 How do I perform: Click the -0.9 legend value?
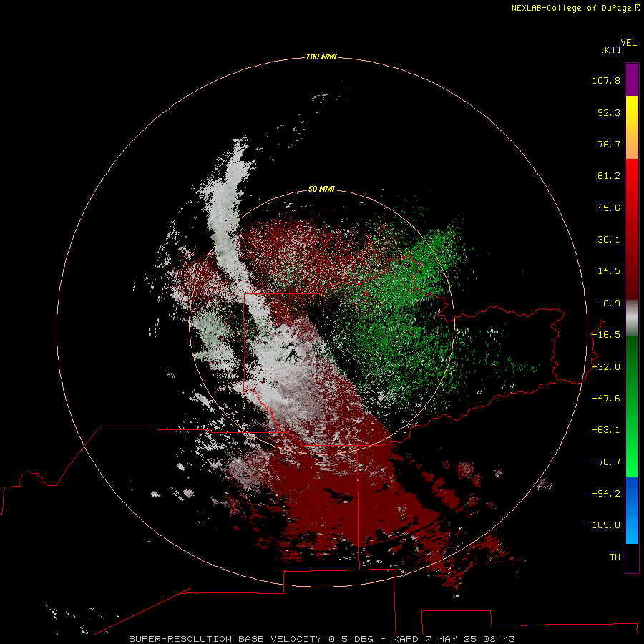(609, 303)
